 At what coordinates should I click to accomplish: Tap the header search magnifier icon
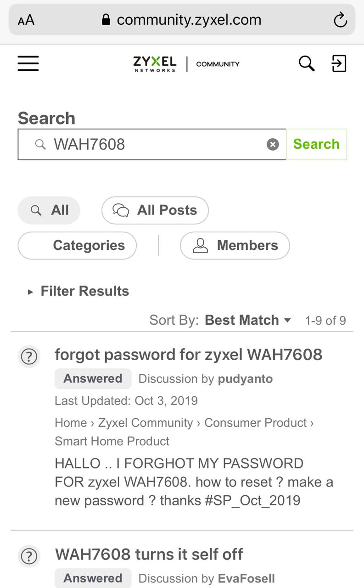(x=306, y=63)
